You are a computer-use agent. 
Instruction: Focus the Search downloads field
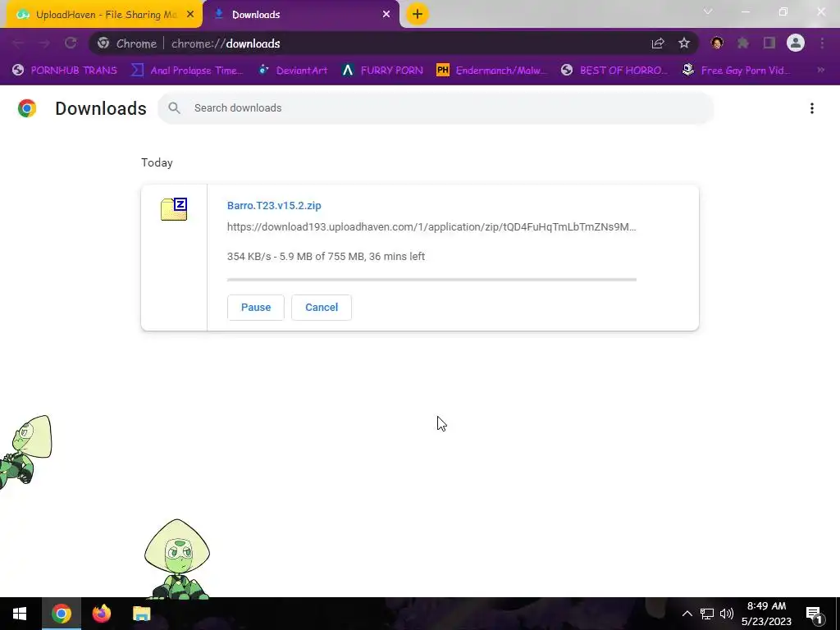coord(436,108)
